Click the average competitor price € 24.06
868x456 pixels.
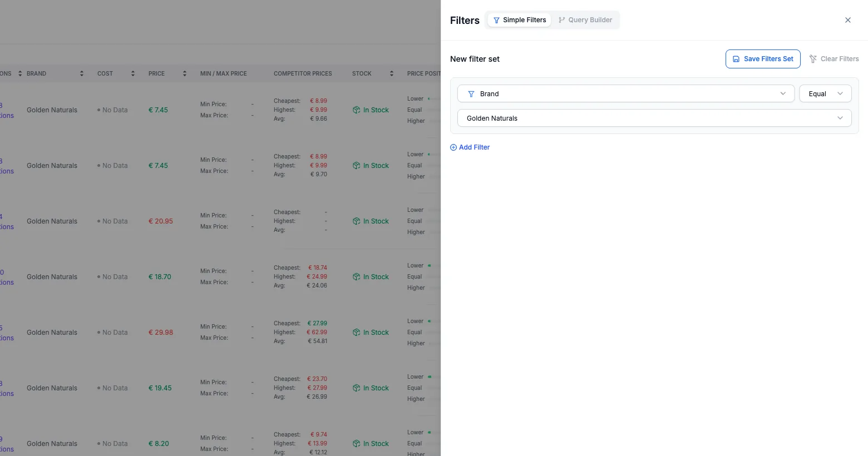pos(317,286)
